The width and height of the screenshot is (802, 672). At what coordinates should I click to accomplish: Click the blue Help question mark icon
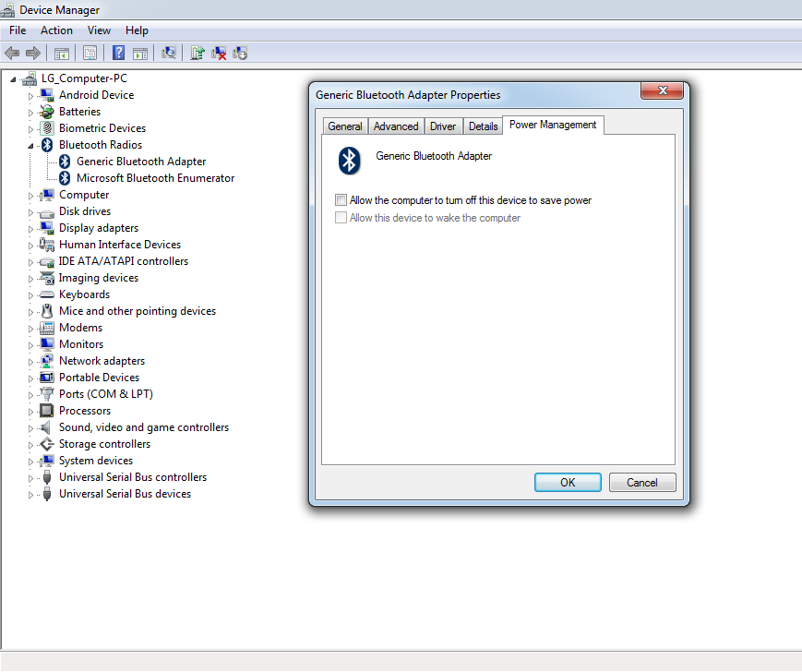click(x=118, y=53)
